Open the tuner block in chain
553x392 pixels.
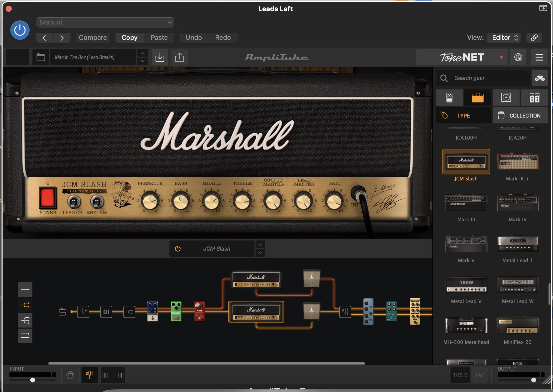83,312
